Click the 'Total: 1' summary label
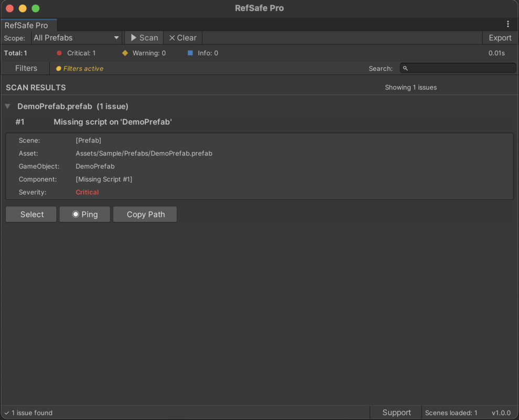Viewport: 519px width, 420px height. pos(16,53)
